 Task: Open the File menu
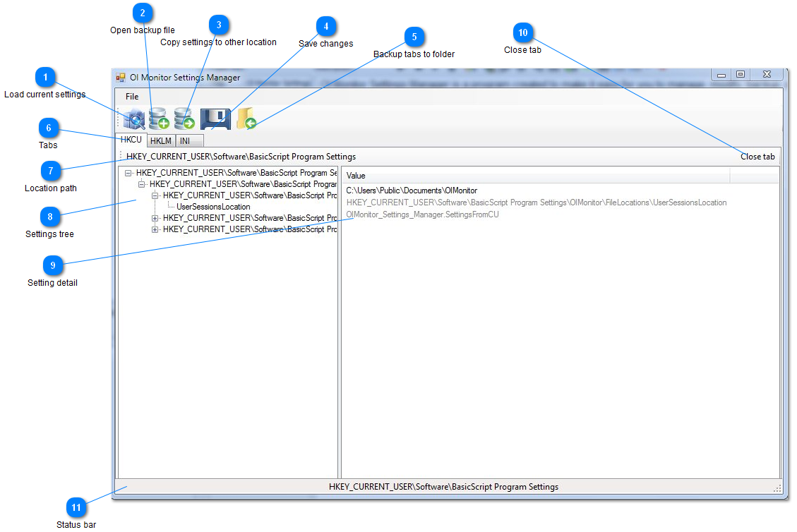pyautogui.click(x=132, y=97)
